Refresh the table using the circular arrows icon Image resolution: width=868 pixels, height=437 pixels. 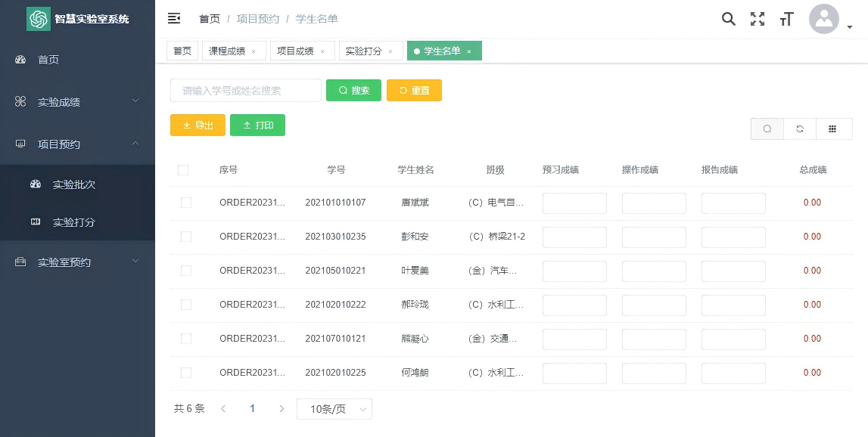tap(800, 129)
